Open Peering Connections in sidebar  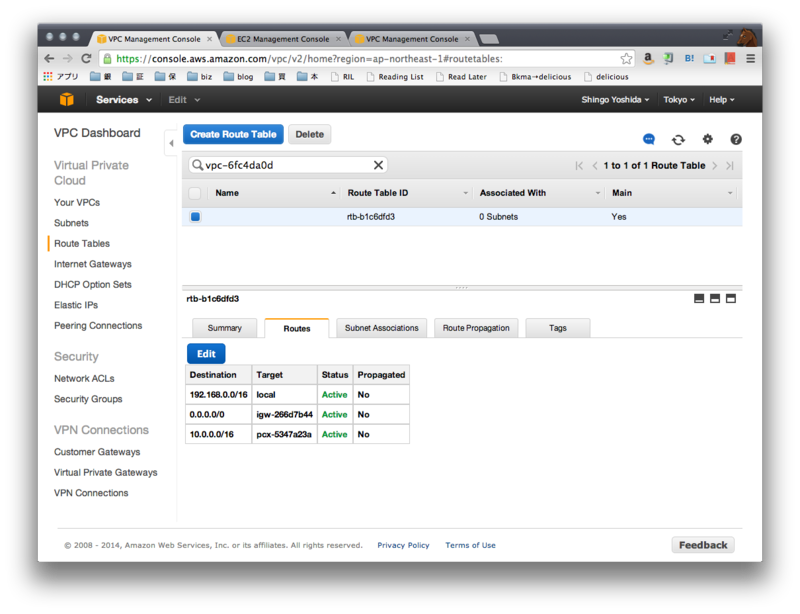coord(98,325)
